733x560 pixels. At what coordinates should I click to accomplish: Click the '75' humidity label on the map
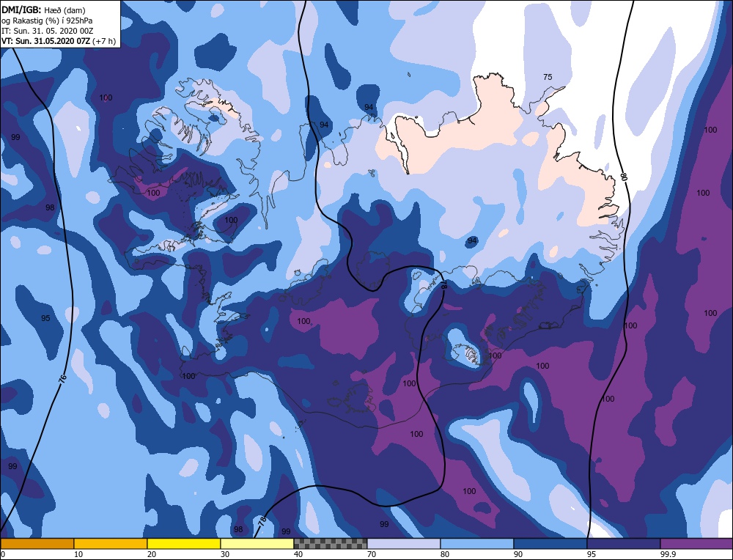tap(548, 77)
